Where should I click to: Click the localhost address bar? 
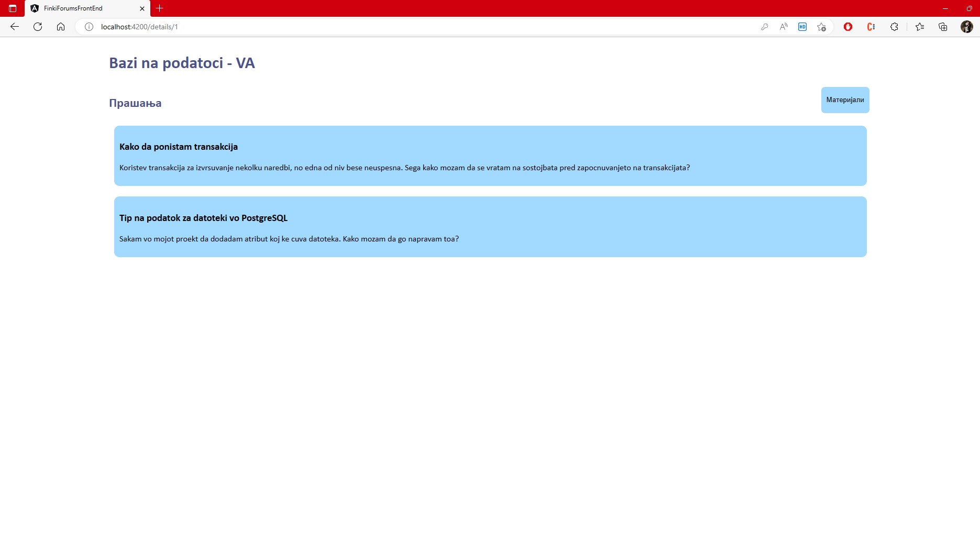pyautogui.click(x=367, y=27)
